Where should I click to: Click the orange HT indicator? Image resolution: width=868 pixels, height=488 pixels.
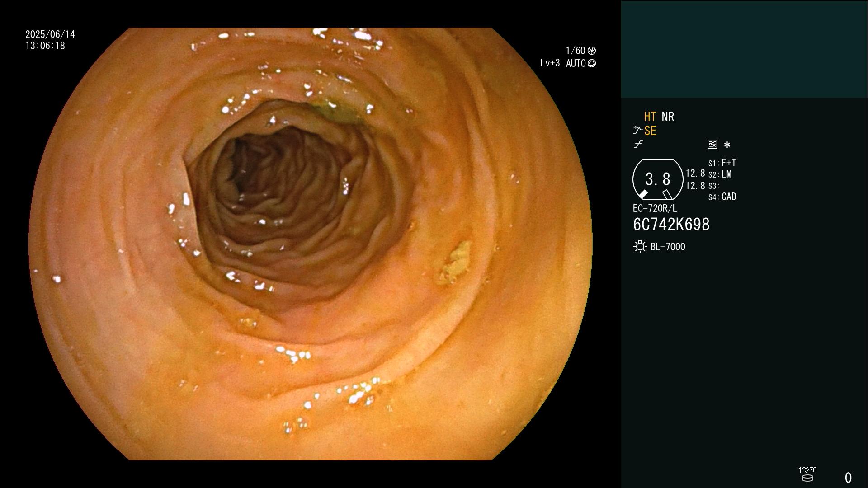coord(650,117)
